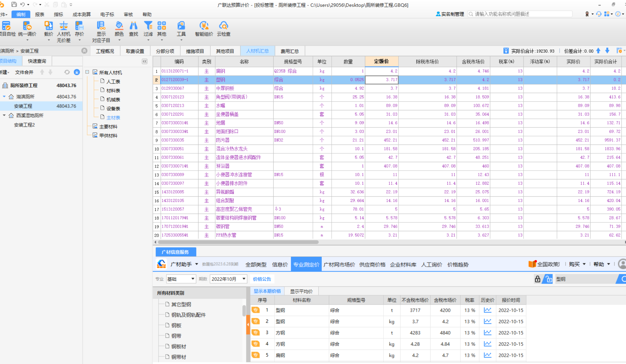
Task: Click the 广材信息服务 button
Action: (175, 252)
